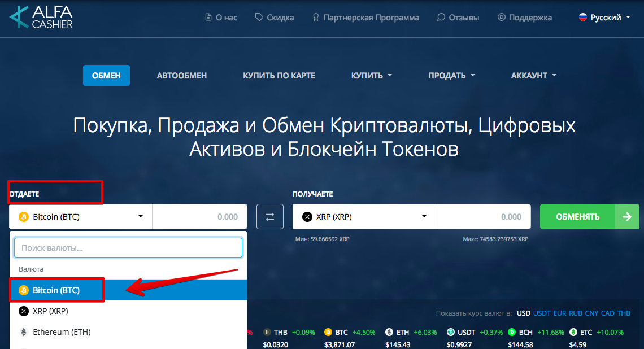Click the Макс: 74583.239753 XRP text
Viewport: 644px width, 349px height.
[496, 239]
